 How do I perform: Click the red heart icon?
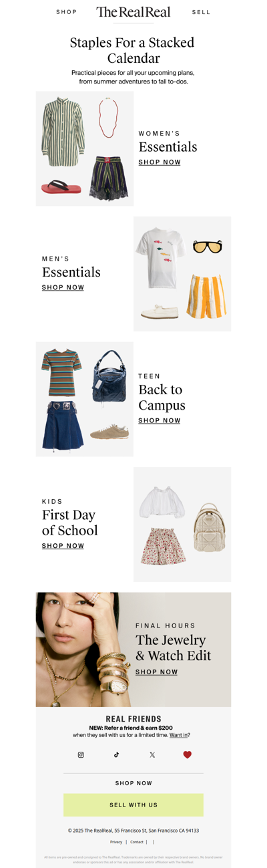(188, 754)
